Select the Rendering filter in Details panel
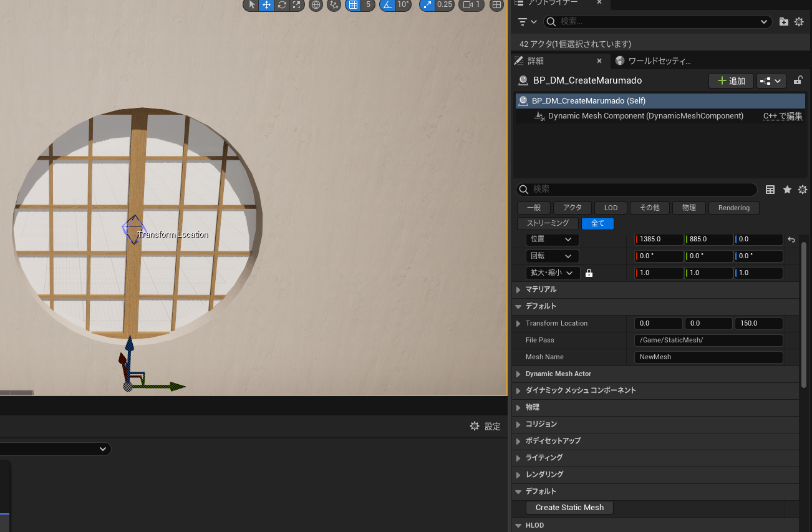Screen dimensions: 812x532 pos(733,208)
